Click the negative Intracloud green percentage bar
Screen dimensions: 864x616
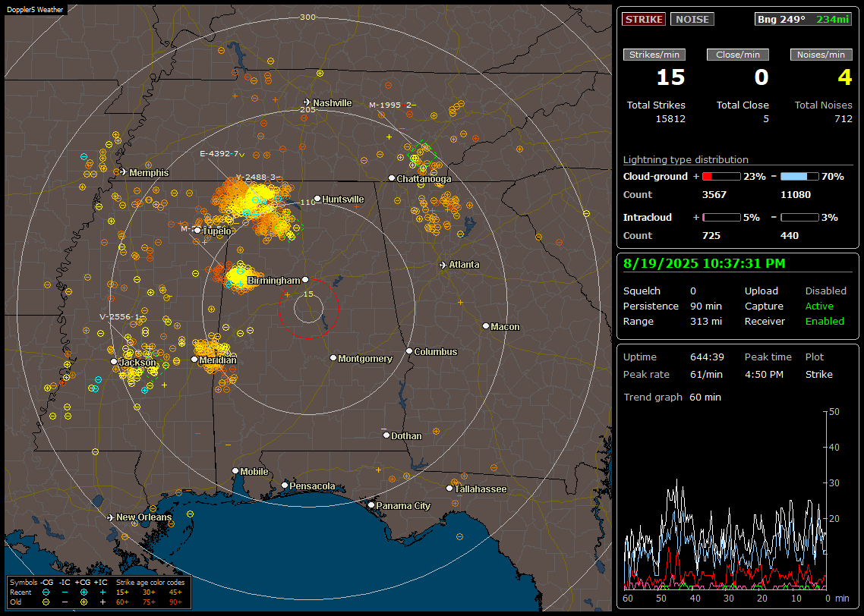click(799, 218)
